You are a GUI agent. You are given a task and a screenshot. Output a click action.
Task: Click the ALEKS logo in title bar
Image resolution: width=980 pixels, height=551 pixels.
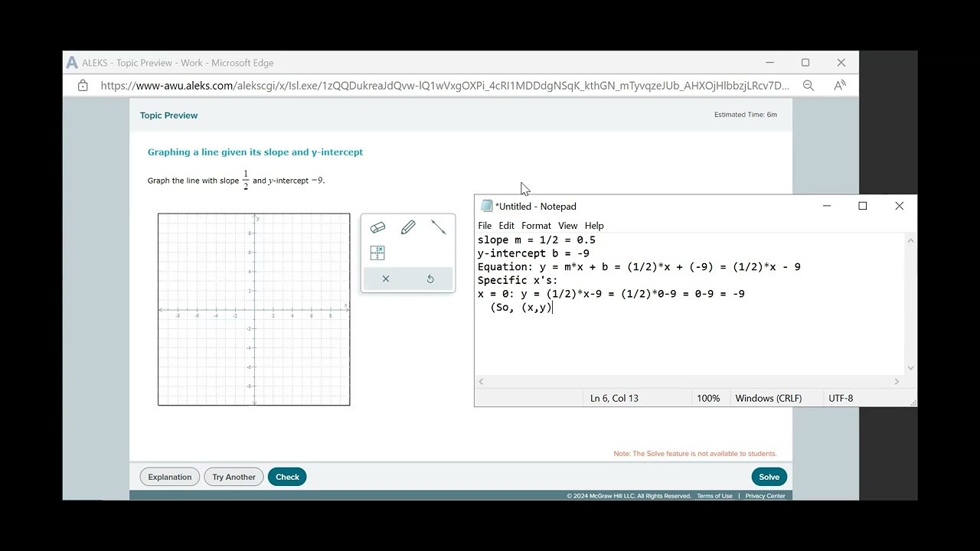[x=72, y=63]
